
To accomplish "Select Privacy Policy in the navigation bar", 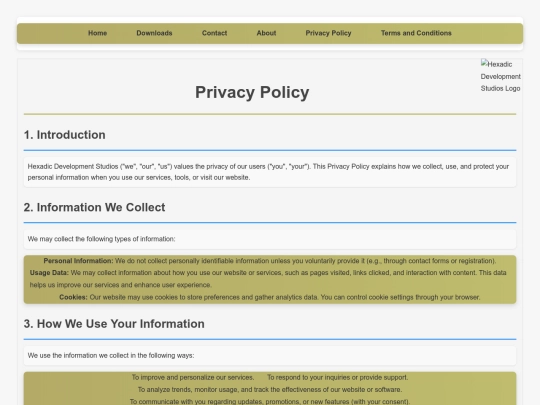I will [328, 33].
